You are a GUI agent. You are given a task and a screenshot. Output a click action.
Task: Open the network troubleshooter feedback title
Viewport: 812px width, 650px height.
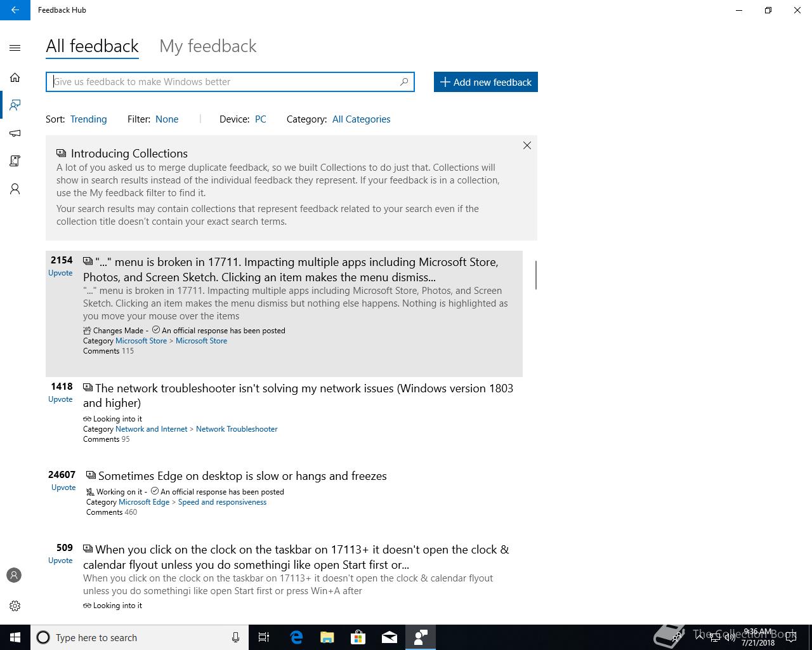(x=298, y=395)
